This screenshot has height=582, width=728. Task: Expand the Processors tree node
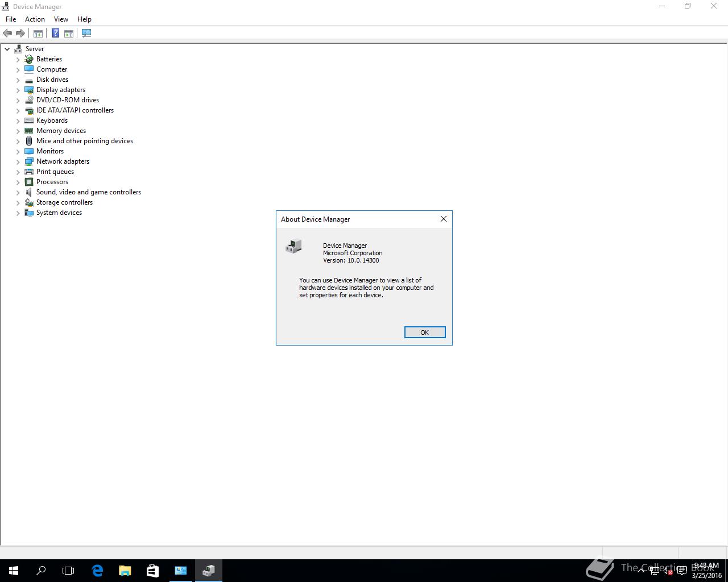[x=18, y=182]
